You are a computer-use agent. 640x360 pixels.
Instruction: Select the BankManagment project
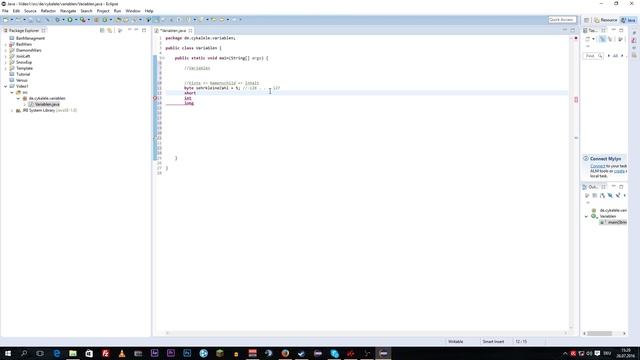click(30, 38)
